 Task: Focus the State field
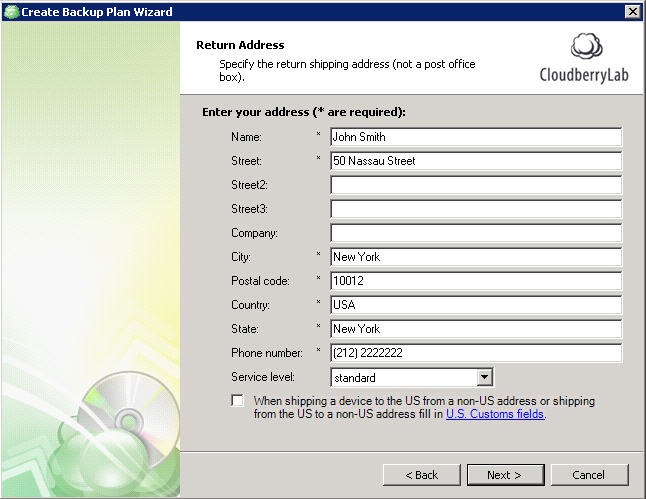[476, 329]
